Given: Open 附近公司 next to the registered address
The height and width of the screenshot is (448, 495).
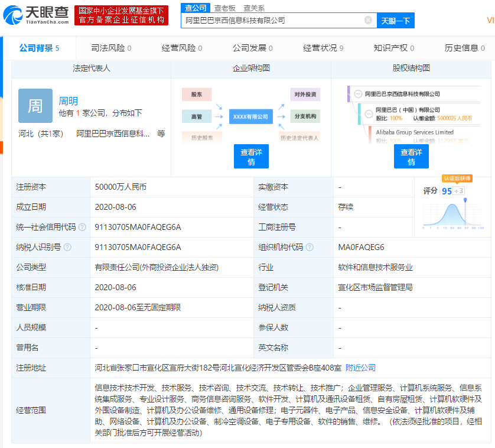Looking at the screenshot, I should pyautogui.click(x=362, y=368).
